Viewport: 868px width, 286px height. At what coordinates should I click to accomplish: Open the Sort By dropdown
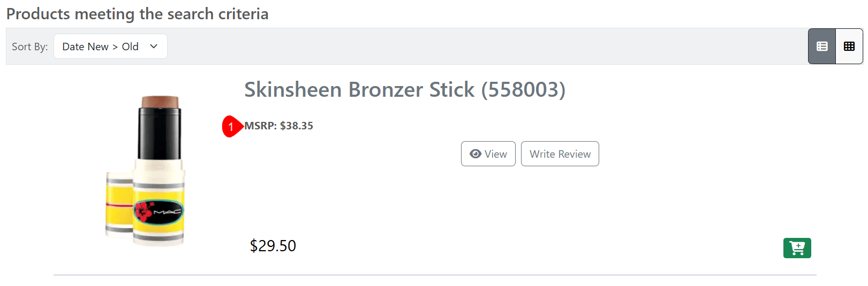click(x=110, y=47)
